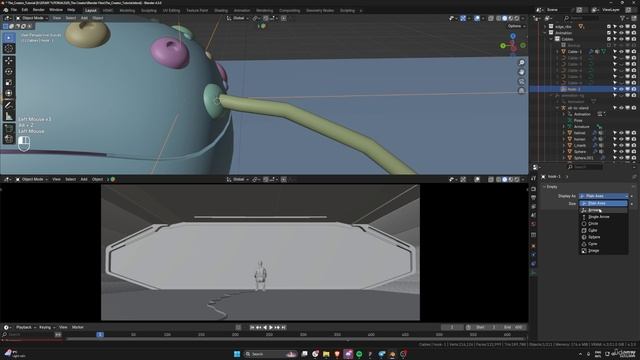Switch top viewport to solid shading
The width and height of the screenshot is (640, 360).
click(x=505, y=18)
